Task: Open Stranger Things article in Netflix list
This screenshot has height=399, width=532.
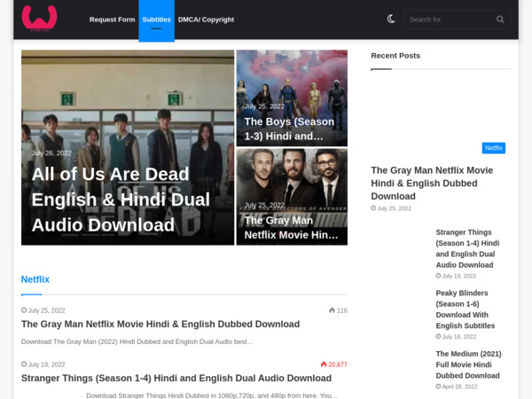Action: click(x=176, y=378)
